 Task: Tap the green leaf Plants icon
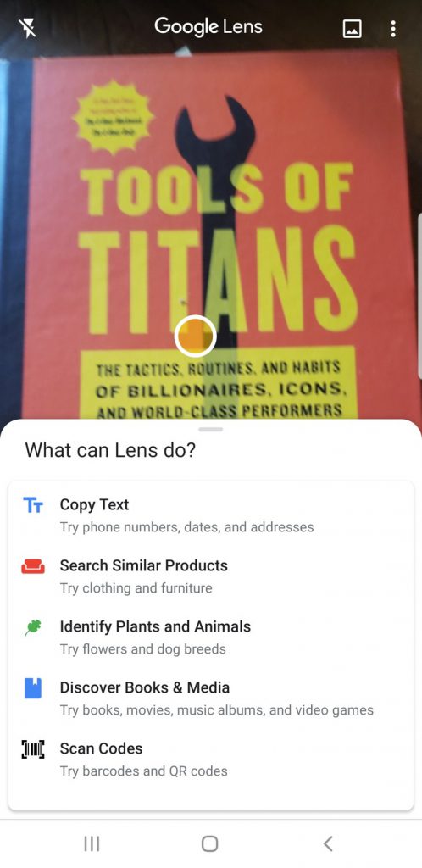(33, 627)
